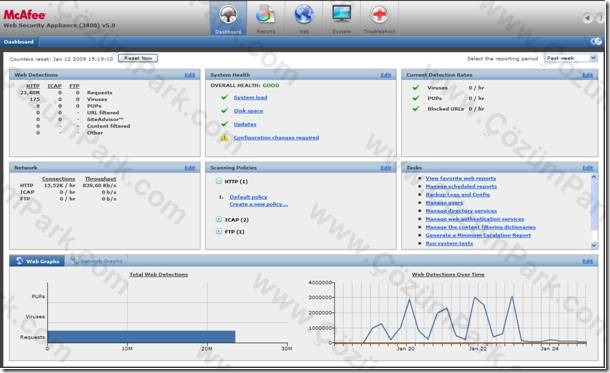Edit the Scanning Policies panel

click(386, 168)
